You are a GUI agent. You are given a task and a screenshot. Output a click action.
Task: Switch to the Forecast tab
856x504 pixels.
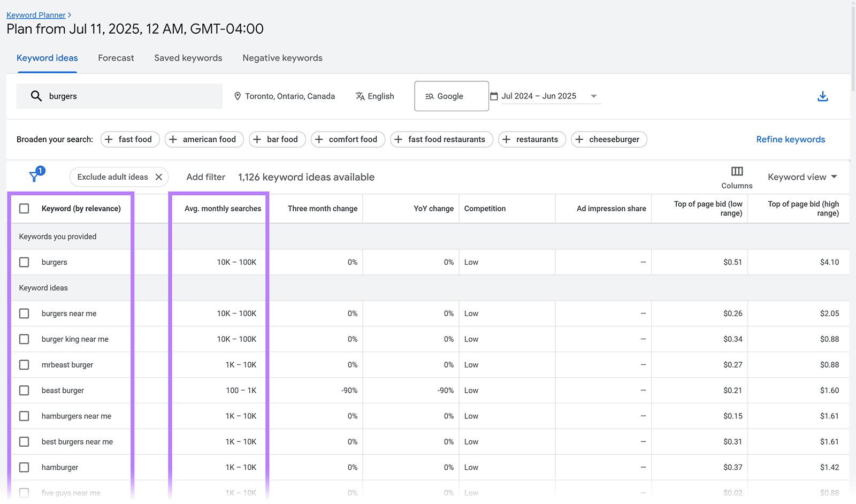pyautogui.click(x=116, y=58)
